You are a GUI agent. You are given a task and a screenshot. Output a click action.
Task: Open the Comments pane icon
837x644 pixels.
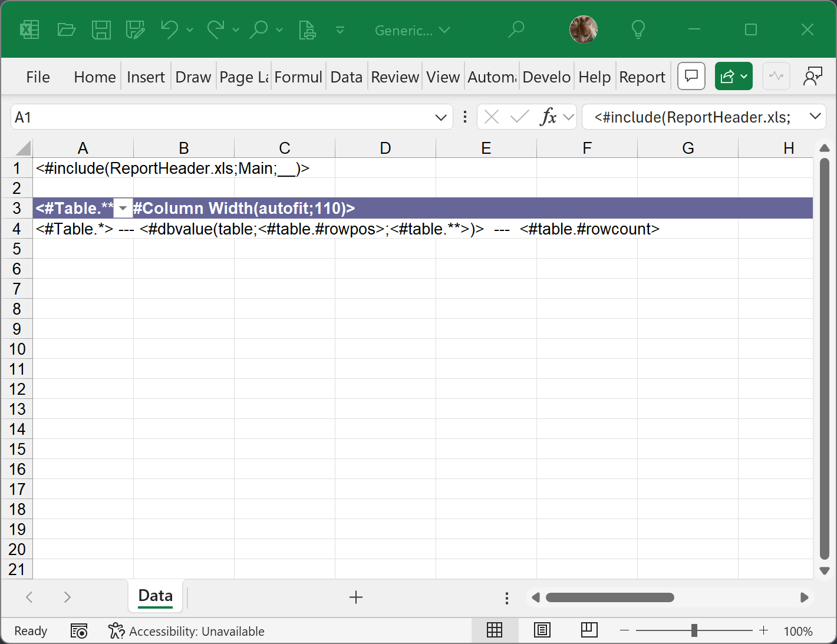tap(691, 76)
